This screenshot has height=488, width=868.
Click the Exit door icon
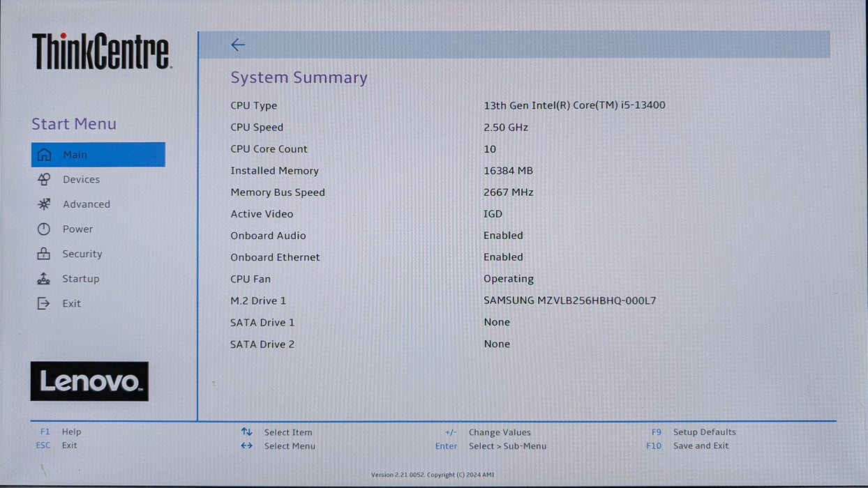44,303
